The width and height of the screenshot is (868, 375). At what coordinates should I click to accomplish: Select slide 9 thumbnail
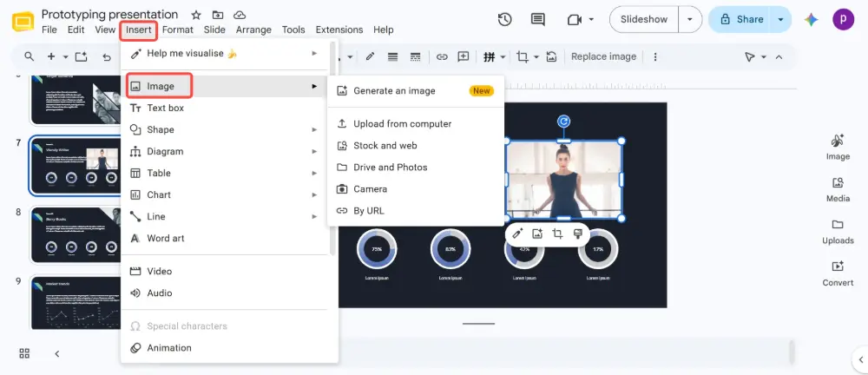tap(76, 302)
